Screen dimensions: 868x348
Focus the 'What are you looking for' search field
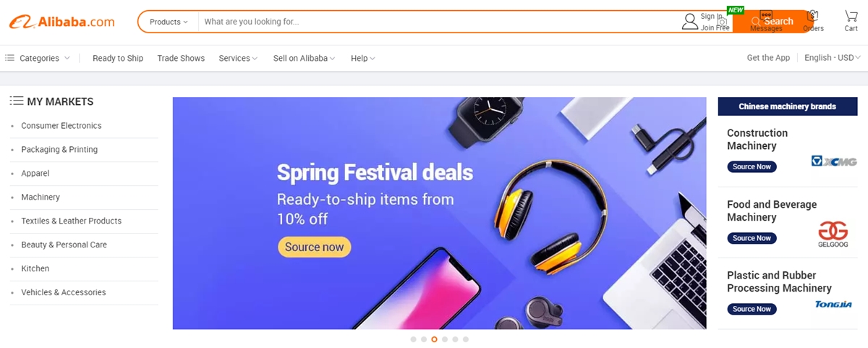pos(434,22)
